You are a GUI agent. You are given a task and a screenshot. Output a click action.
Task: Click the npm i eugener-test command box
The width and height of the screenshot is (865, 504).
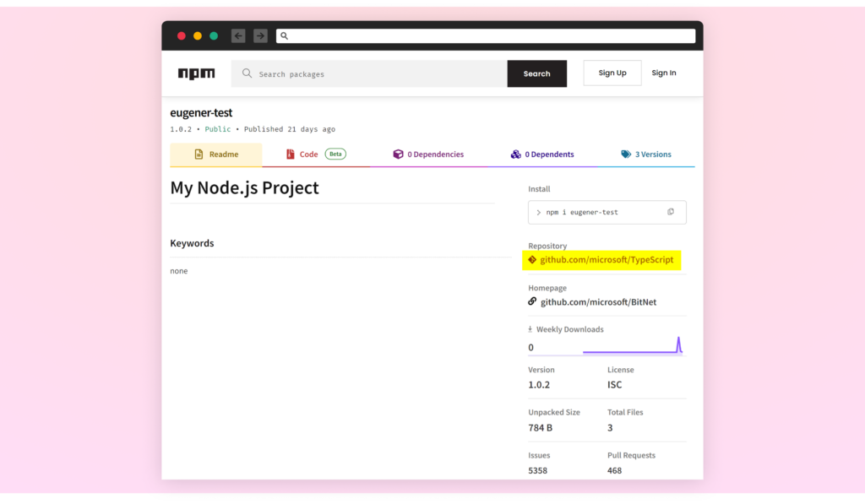(x=607, y=212)
